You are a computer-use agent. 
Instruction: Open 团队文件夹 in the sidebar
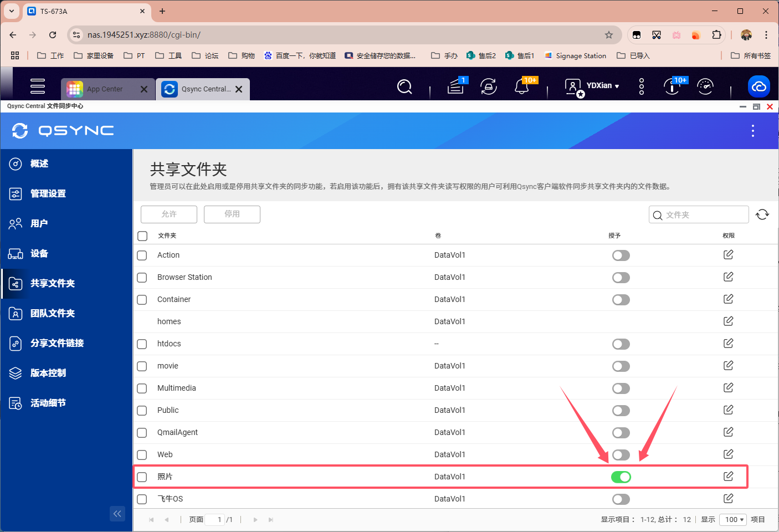(x=66, y=313)
